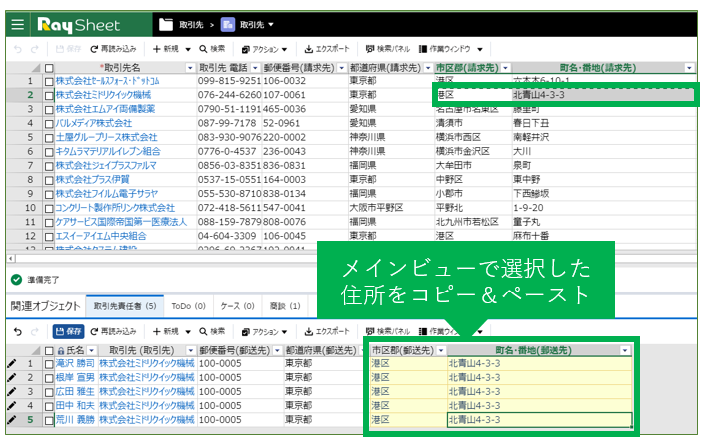
Task: Expand 新規 dropdown arrow in main toolbar
Action: tap(188, 49)
